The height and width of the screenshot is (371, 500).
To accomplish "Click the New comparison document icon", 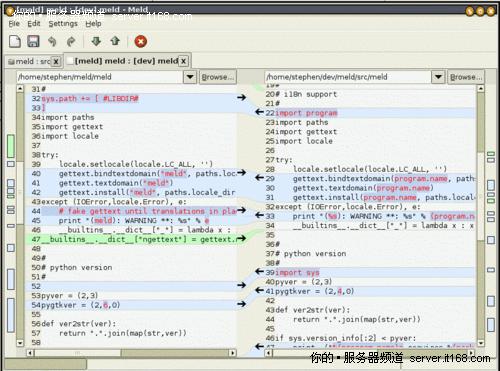I will tap(15, 41).
